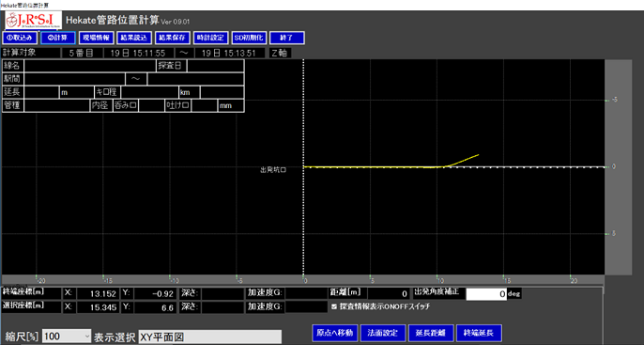
Task: Load results with 結果読込 button
Action: tap(134, 38)
